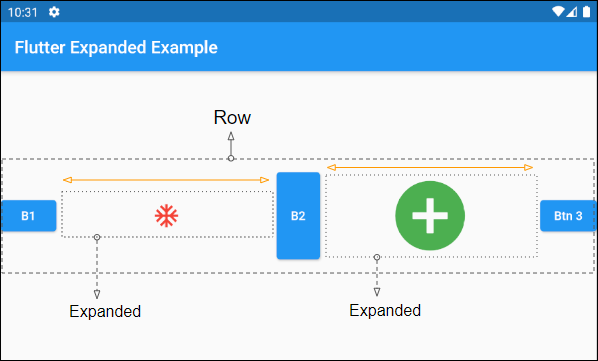The image size is (598, 361).
Task: Click the orange width arrow above the green circle
Action: (430, 167)
